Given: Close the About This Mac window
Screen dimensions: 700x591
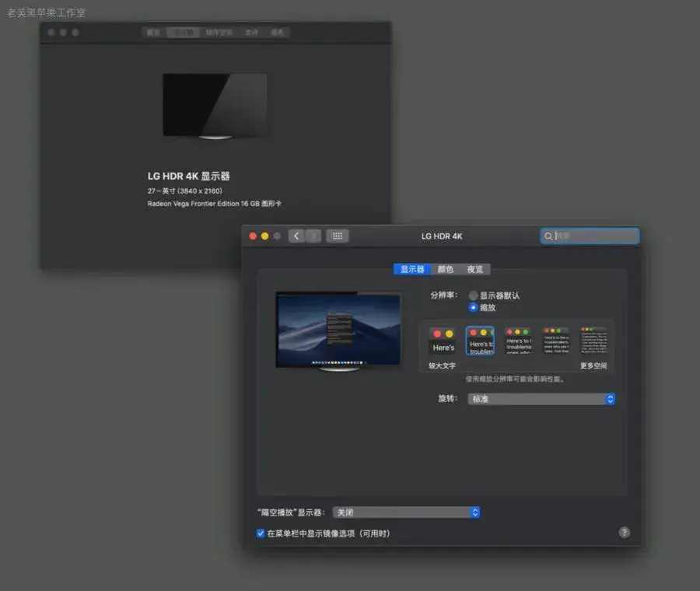Looking at the screenshot, I should click(51, 32).
